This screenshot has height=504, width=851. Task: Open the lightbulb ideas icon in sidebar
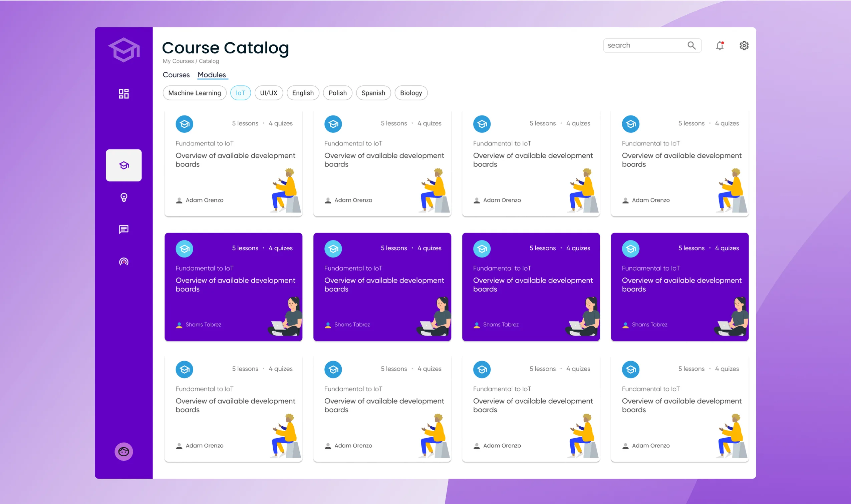(124, 197)
